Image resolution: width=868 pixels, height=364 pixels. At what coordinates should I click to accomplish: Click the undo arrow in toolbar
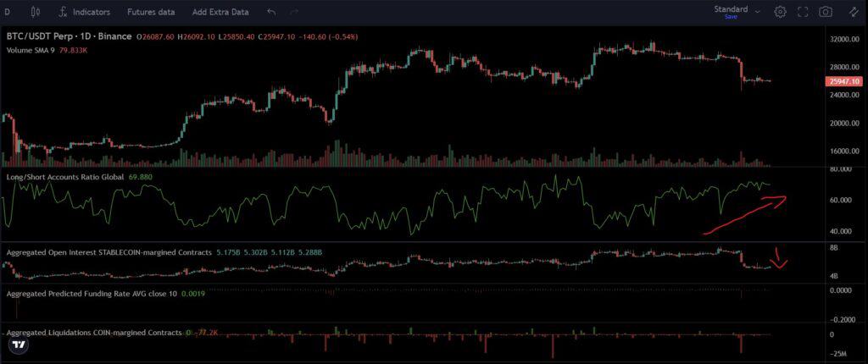(x=271, y=12)
